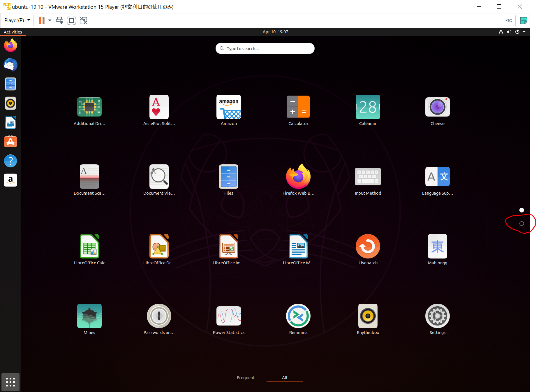Image resolution: width=536 pixels, height=392 pixels.
Task: Open Files from the dock
Action: pos(10,84)
